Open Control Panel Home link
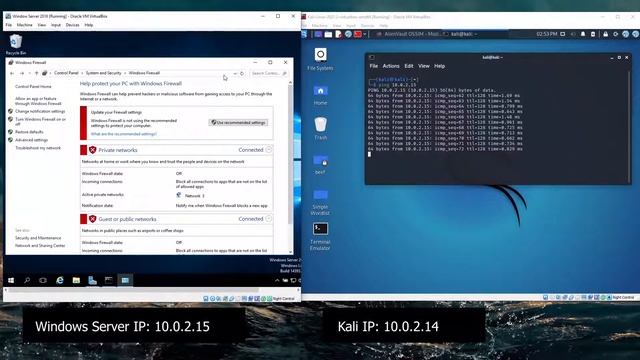640x360 pixels. point(33,87)
